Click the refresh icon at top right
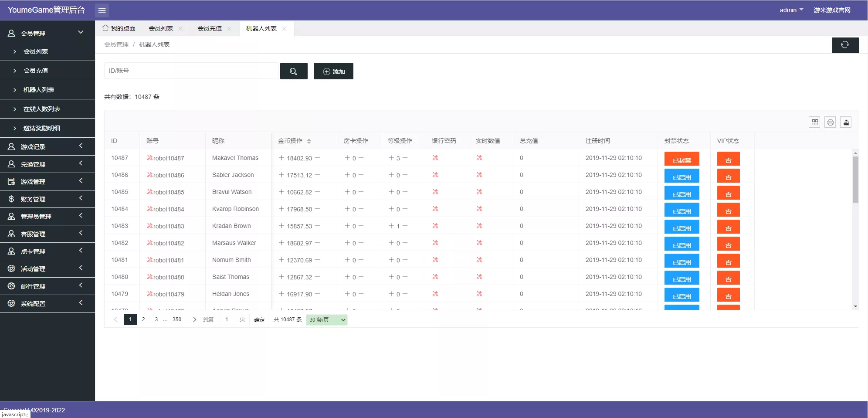This screenshot has height=418, width=868. coord(845,45)
